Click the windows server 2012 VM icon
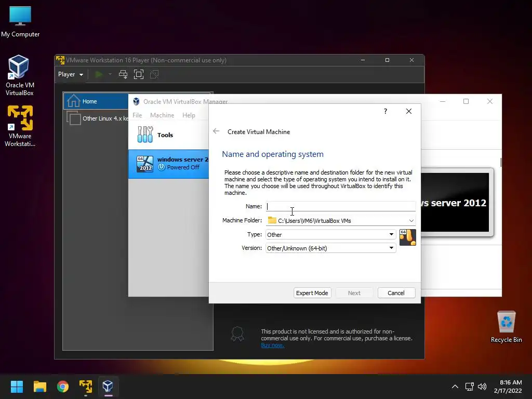532x399 pixels. [145, 164]
